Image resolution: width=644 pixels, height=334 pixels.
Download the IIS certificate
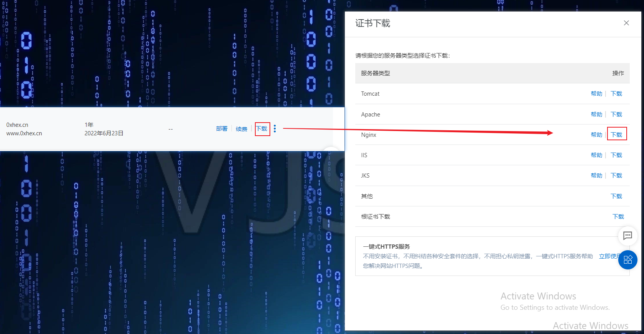point(616,155)
